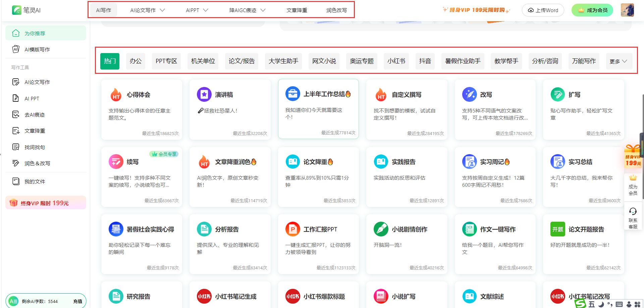
Task: Click the 分析报告 document icon
Action: pyautogui.click(x=204, y=229)
